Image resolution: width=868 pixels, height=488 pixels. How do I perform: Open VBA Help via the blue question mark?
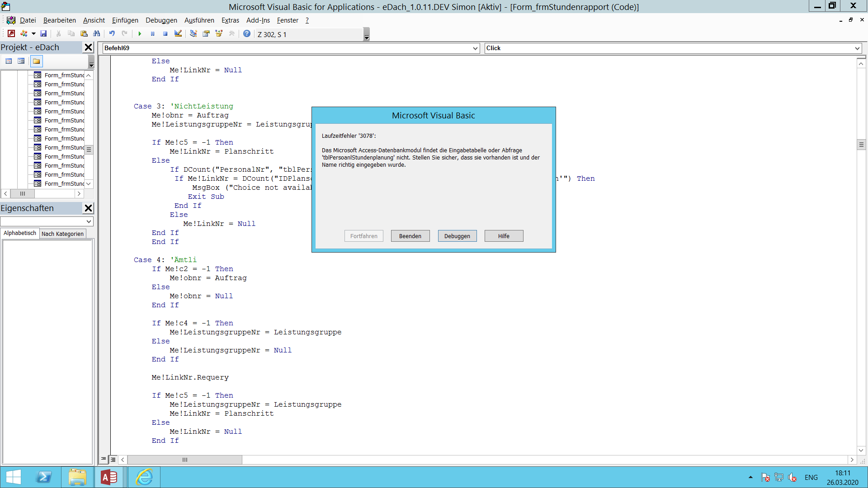point(247,34)
